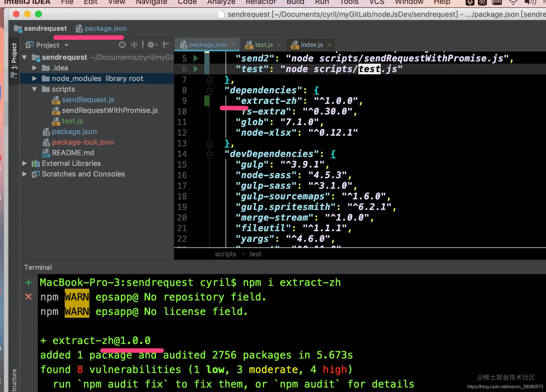Image resolution: width=546 pixels, height=392 pixels.
Task: Click line 15 "gulp" devDependency text
Action: pos(255,164)
